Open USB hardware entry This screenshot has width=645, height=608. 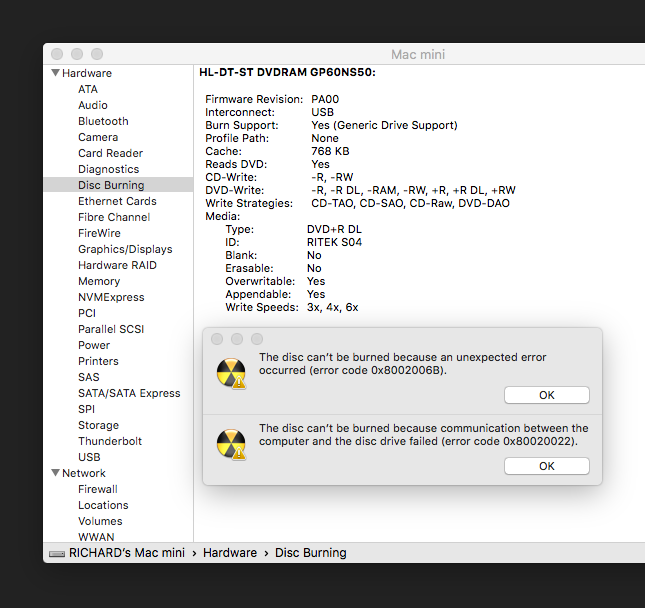[x=89, y=457]
